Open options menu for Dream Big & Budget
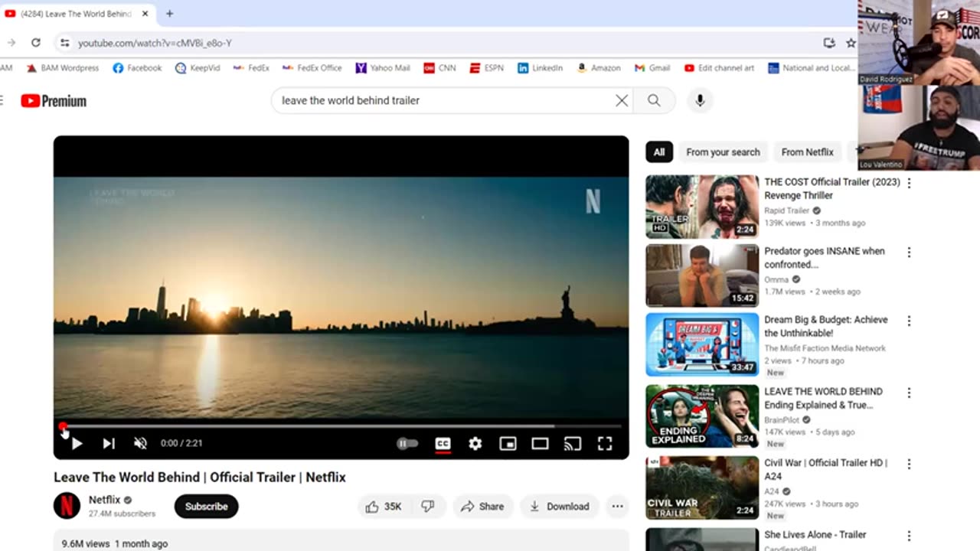The width and height of the screenshot is (980, 551). coord(909,321)
